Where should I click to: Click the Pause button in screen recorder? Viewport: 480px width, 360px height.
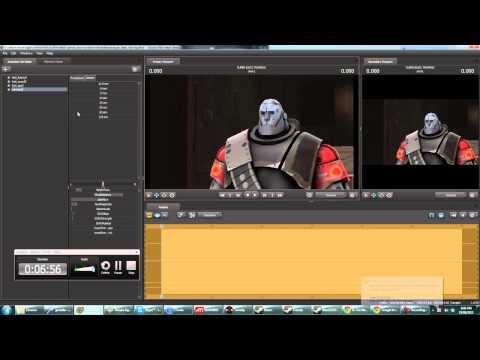click(118, 267)
